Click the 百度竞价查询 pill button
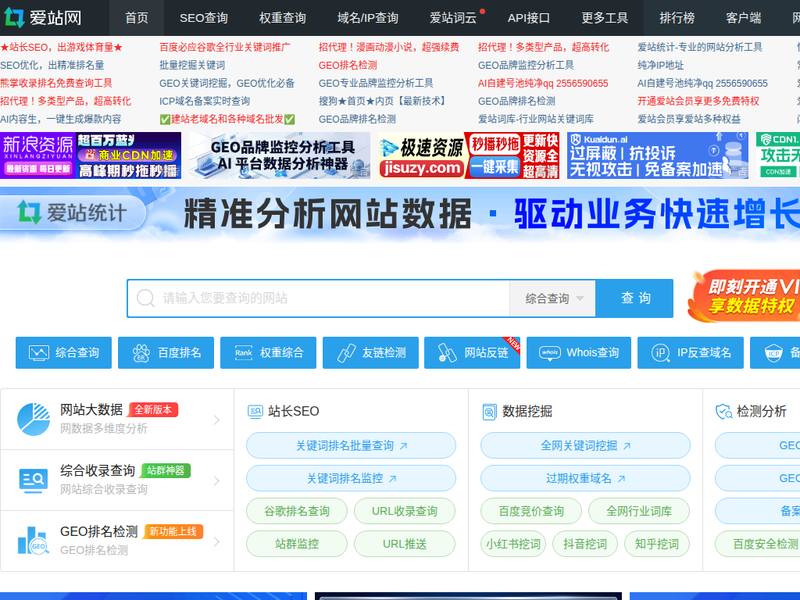The height and width of the screenshot is (600, 800). coord(531,511)
